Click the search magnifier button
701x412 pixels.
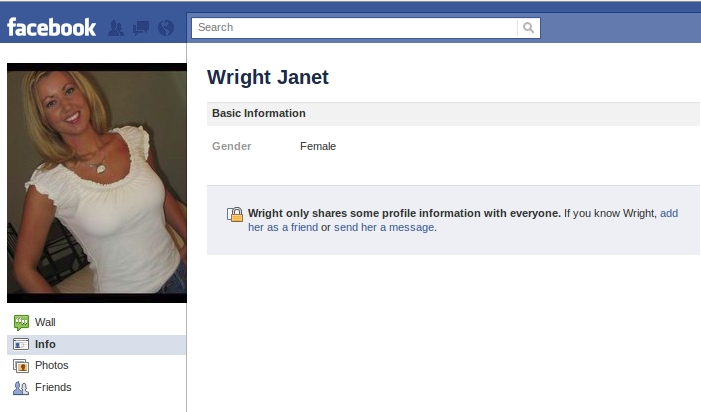[528, 28]
